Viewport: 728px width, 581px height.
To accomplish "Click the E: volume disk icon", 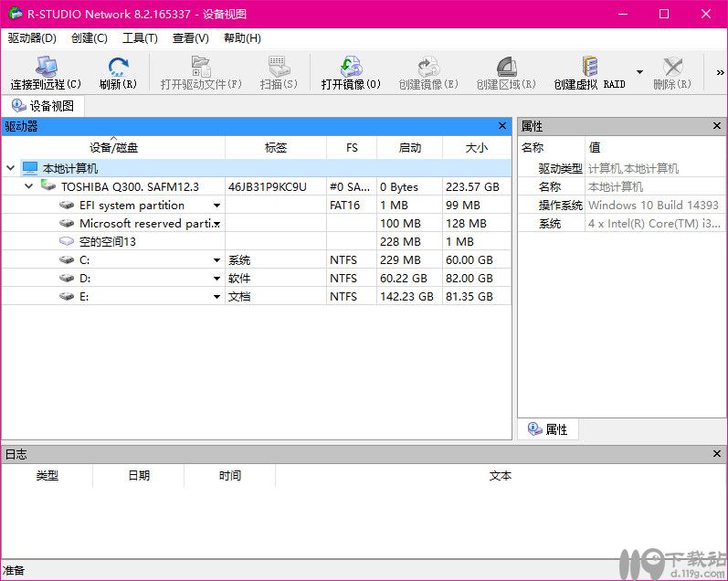I will tap(67, 296).
